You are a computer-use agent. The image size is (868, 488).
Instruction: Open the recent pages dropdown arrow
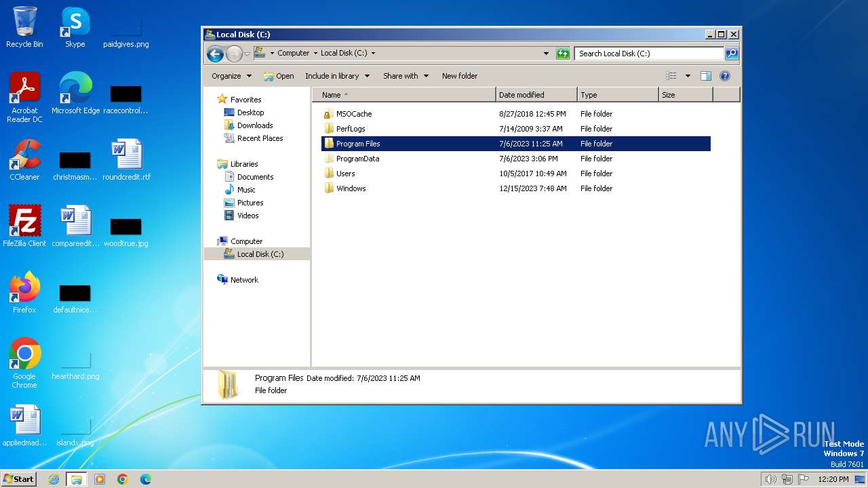pyautogui.click(x=248, y=54)
